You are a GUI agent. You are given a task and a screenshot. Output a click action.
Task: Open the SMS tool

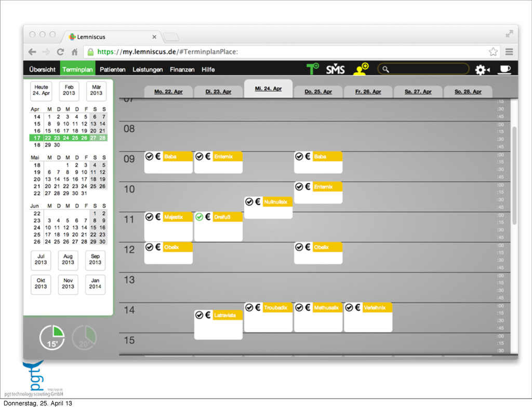(x=335, y=69)
